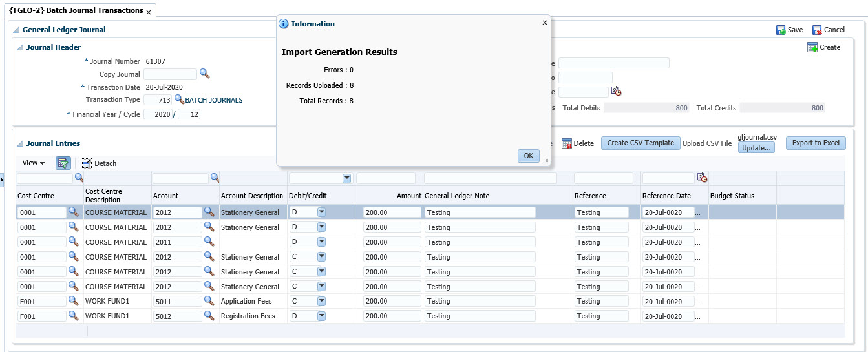Click the Create CSV Template button
This screenshot has height=352, width=868.
[640, 143]
